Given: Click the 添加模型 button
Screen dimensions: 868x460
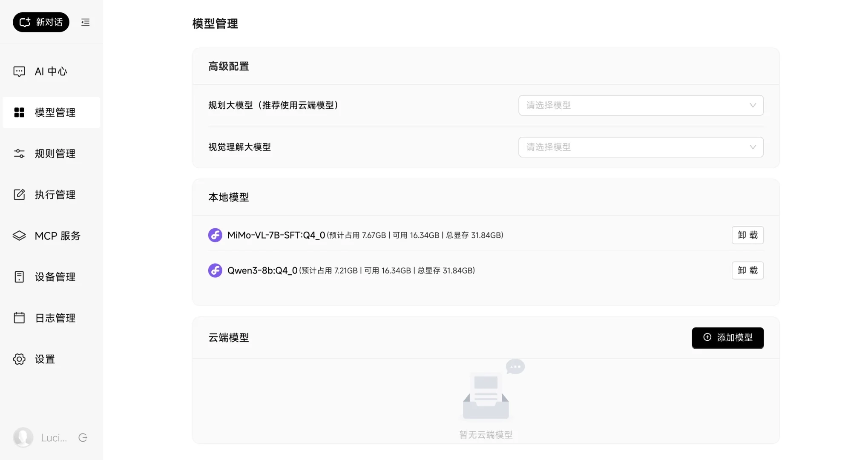Looking at the screenshot, I should 727,338.
